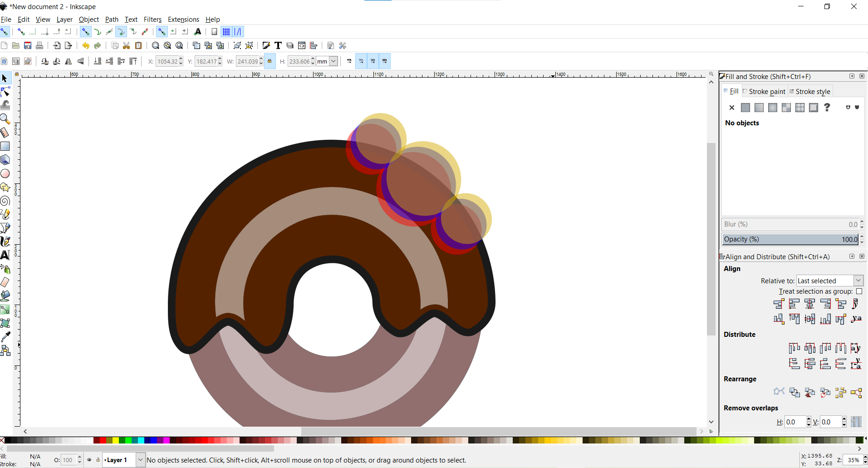Image resolution: width=868 pixels, height=468 pixels.
Task: Click the Flat color fill button
Action: (745, 108)
